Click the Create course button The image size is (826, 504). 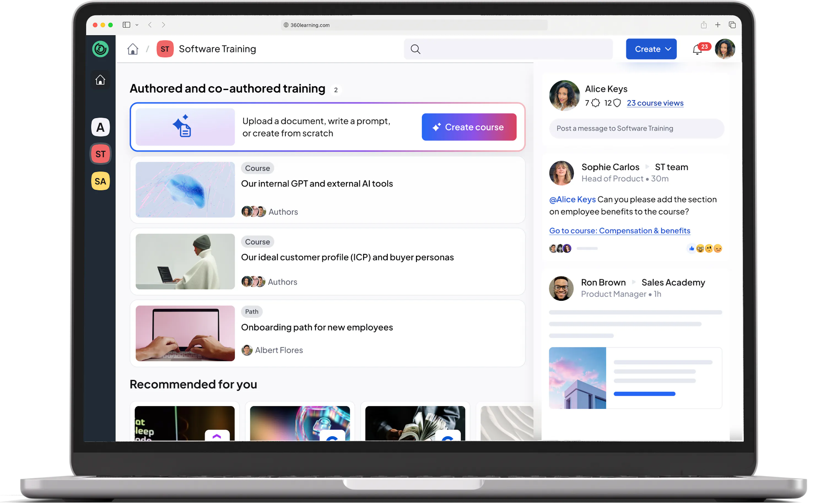coord(469,127)
